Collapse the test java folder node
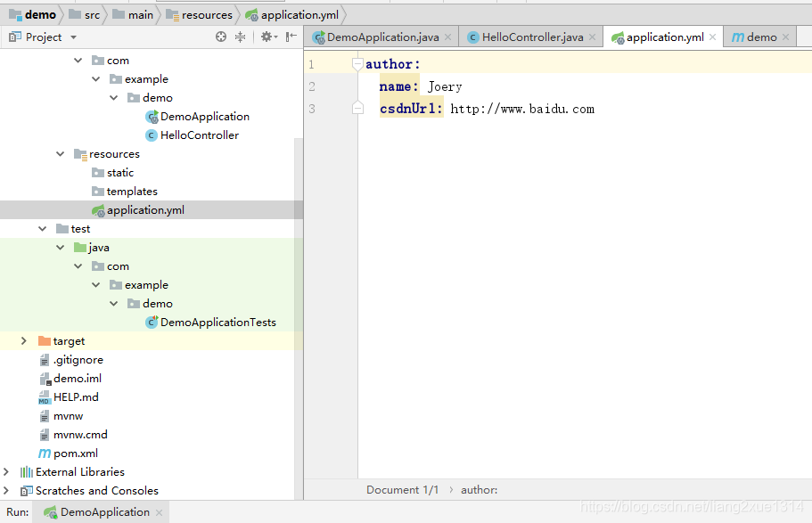The image size is (812, 523). point(61,248)
